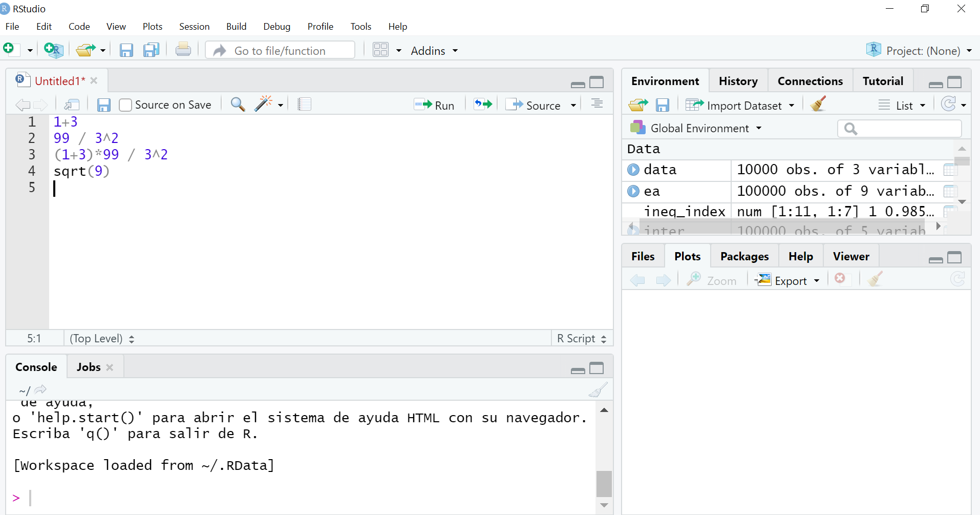
Task: Open the find/replace magnifier in editor
Action: coord(238,105)
